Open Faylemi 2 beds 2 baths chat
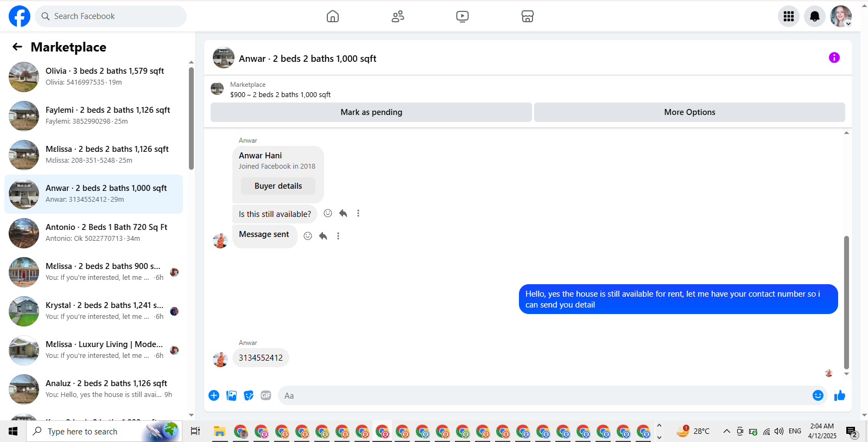 (93, 116)
